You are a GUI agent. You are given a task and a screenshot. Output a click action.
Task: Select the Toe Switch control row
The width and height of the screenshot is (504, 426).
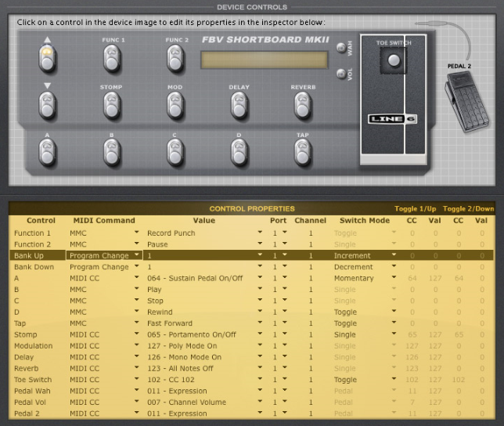point(252,380)
